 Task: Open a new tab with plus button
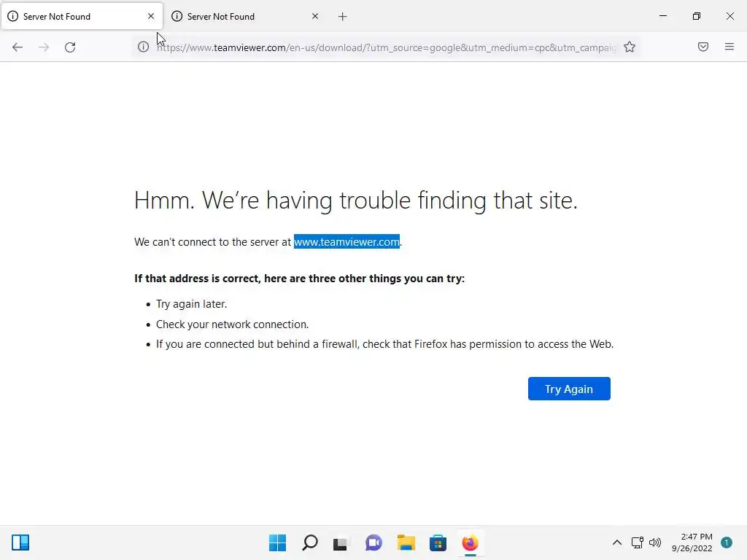click(x=343, y=17)
